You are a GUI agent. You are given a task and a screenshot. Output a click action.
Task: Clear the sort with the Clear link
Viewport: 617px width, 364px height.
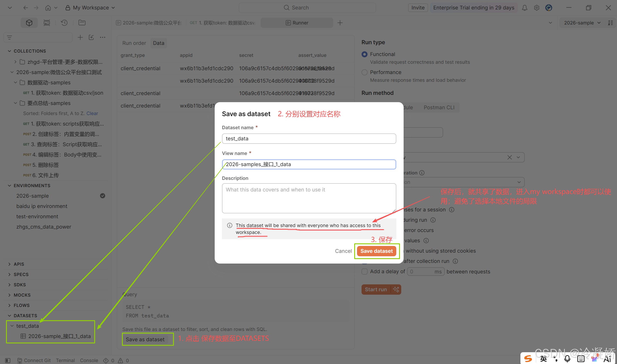tap(92, 113)
